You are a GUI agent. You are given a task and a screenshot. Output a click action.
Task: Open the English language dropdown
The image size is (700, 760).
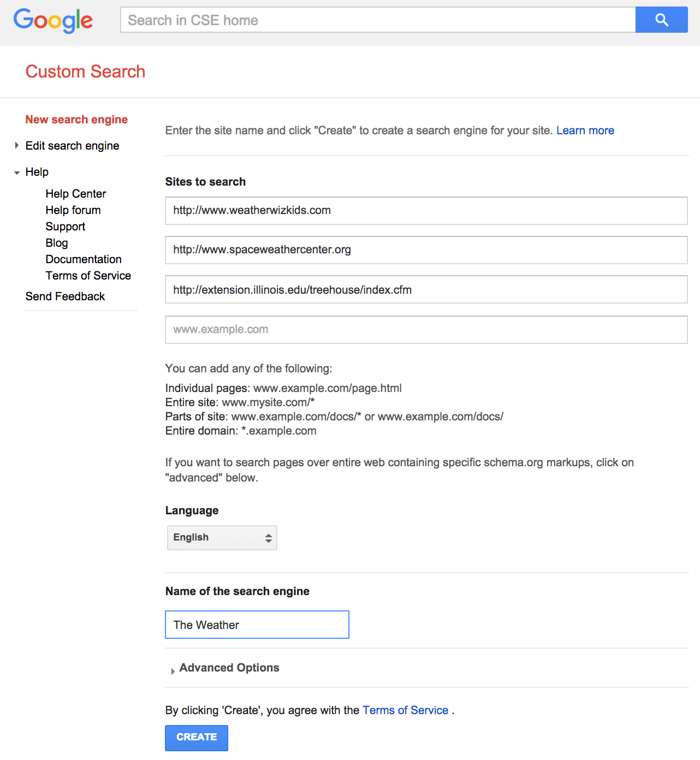[x=222, y=537]
